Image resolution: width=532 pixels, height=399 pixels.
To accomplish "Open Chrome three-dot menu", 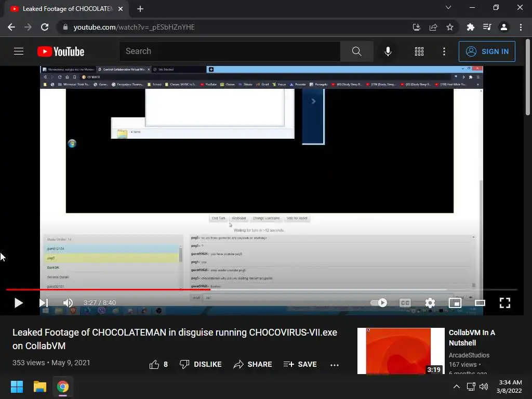I will [x=521, y=27].
